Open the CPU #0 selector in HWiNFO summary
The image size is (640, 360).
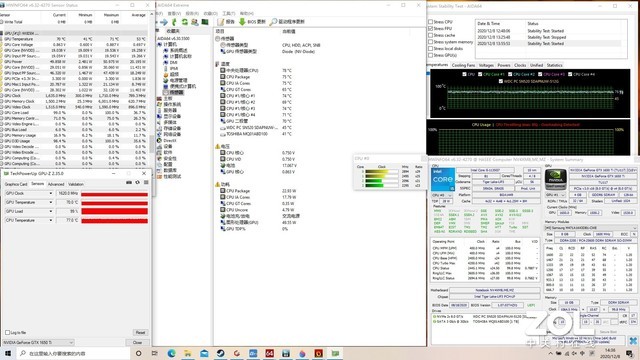tap(441, 195)
